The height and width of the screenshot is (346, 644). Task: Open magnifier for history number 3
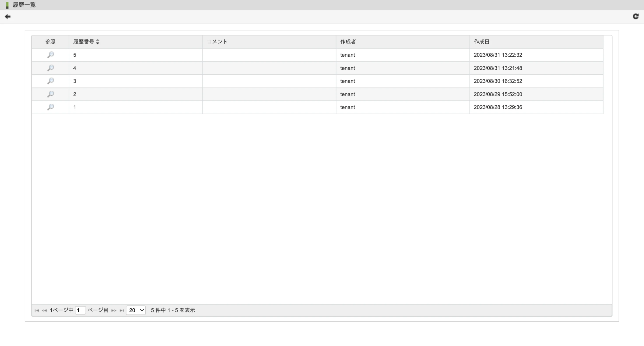pos(51,81)
